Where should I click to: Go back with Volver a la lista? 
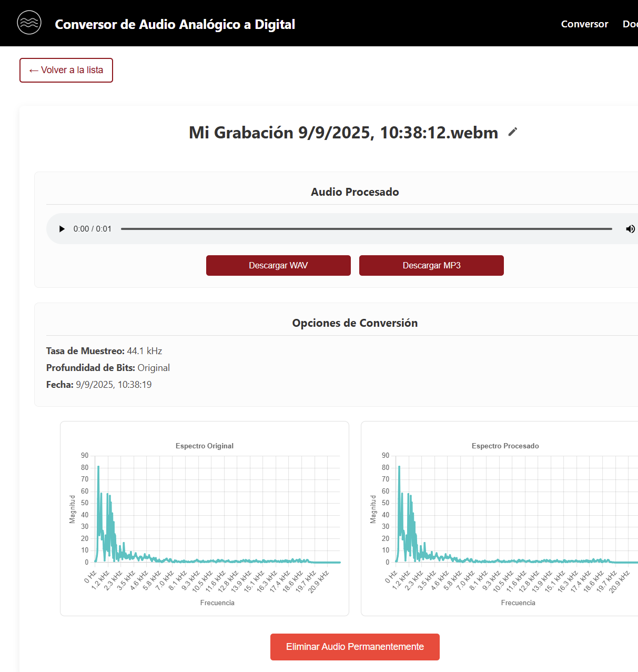[x=66, y=70]
